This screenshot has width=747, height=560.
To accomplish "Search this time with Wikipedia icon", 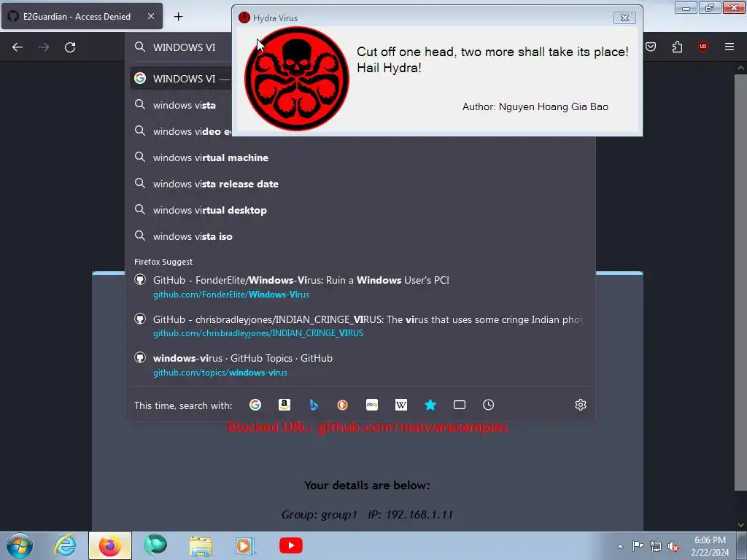I will (x=401, y=405).
